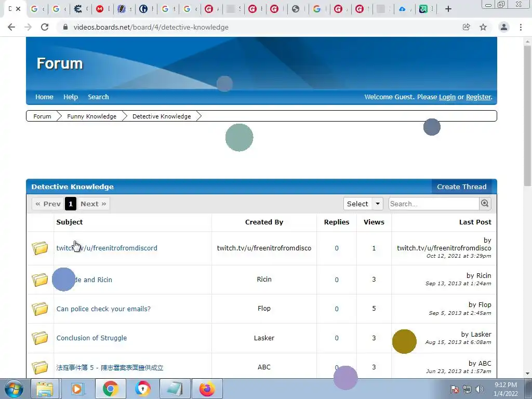This screenshot has width=532, height=399.
Task: Go to Forum breadcrumb
Action: pos(42,116)
